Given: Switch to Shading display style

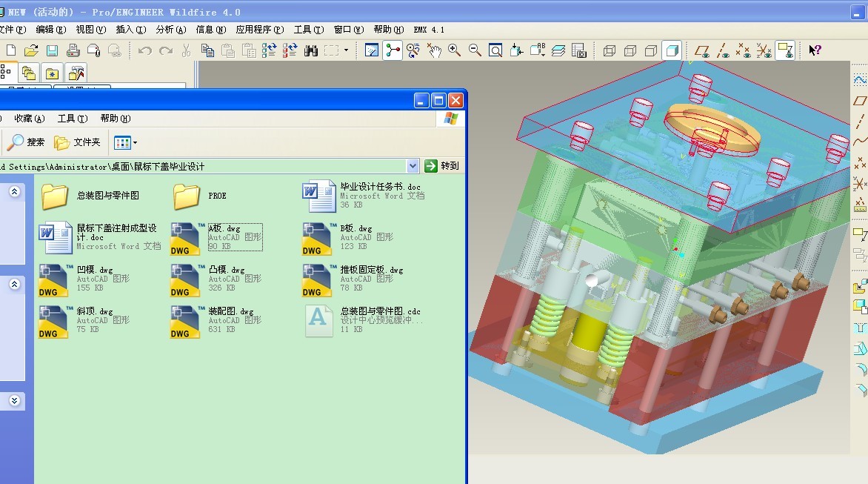Looking at the screenshot, I should [x=672, y=50].
